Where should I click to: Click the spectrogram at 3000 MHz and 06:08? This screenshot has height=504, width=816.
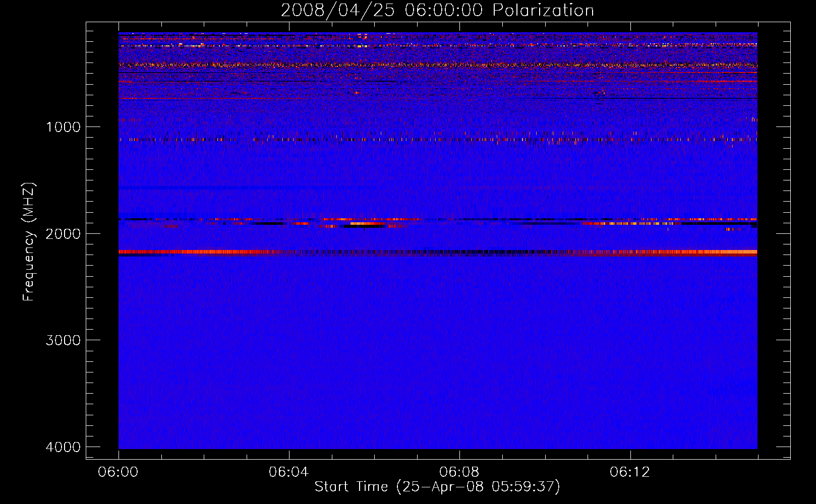coord(459,340)
